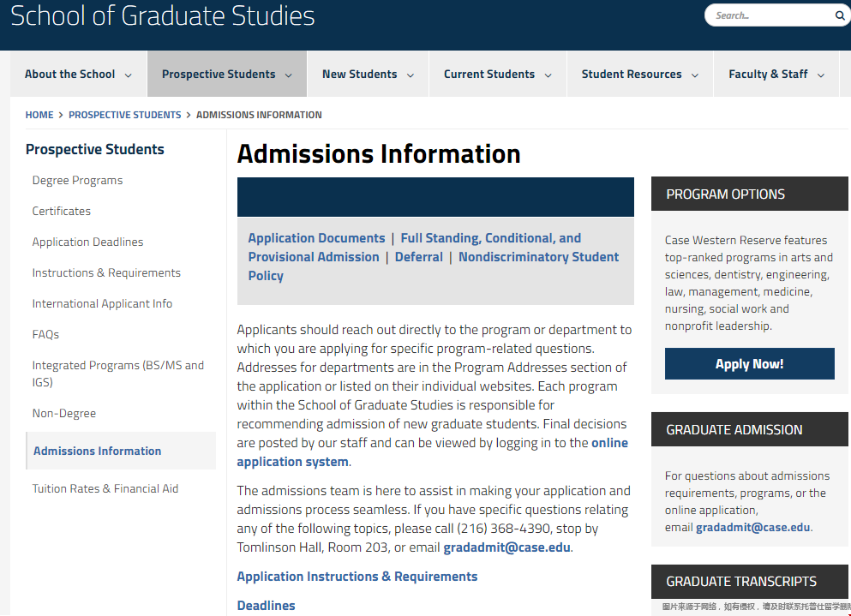
Task: Jump to the Application Documents section
Action: coord(316,238)
